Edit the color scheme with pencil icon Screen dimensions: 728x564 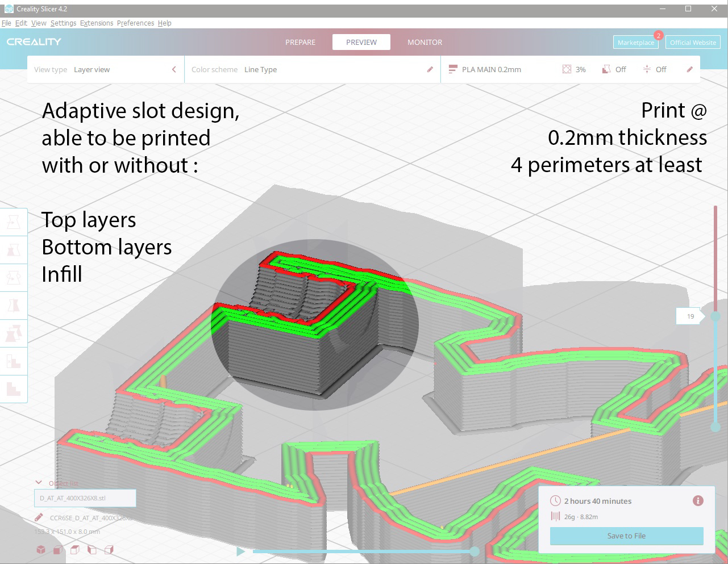(430, 69)
